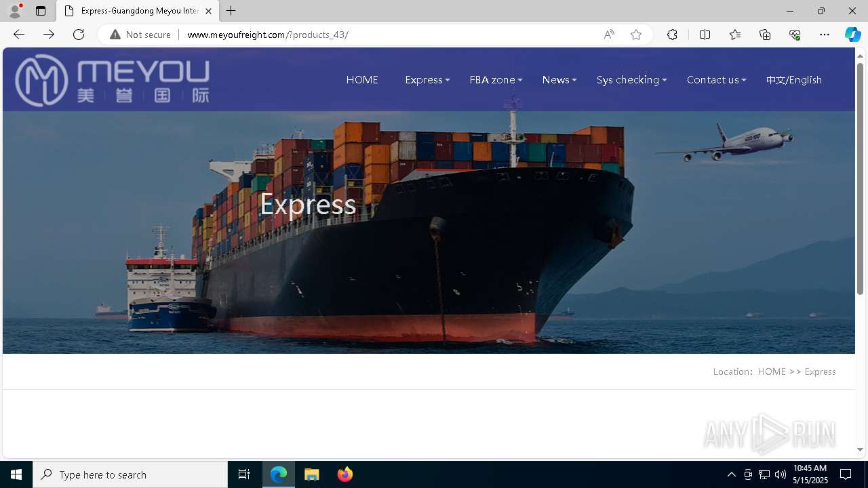Open Collections panel

click(x=765, y=35)
